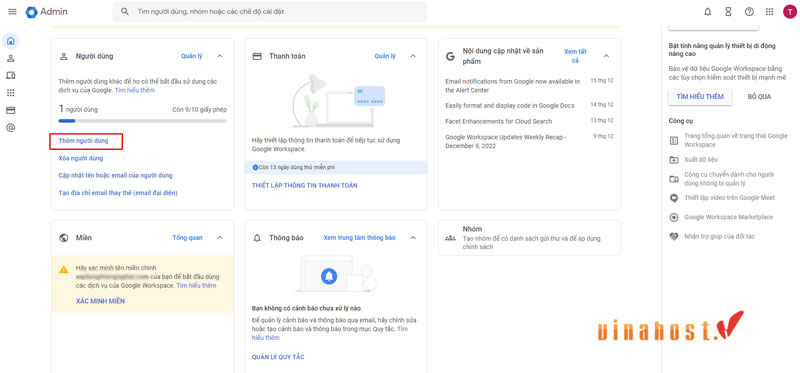Image resolution: width=800 pixels, height=373 pixels.
Task: Open Apps grid icon in left sidebar
Action: (x=10, y=93)
